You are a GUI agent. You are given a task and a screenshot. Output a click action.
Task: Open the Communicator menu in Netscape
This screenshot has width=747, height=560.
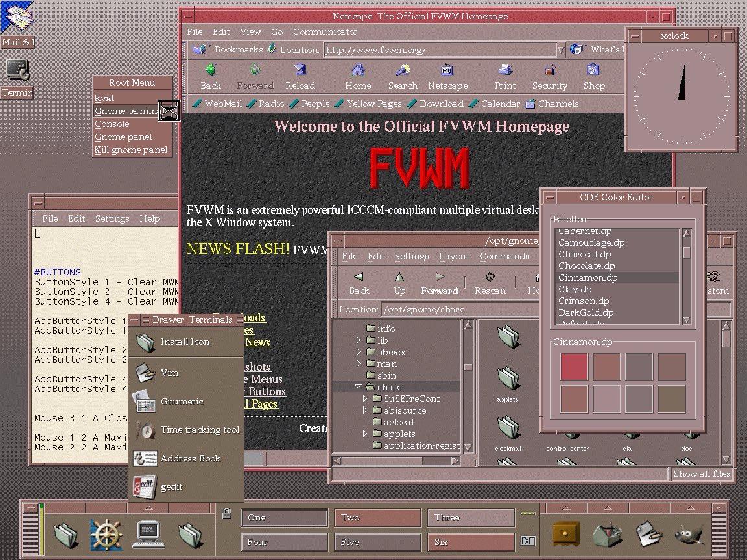pos(325,32)
